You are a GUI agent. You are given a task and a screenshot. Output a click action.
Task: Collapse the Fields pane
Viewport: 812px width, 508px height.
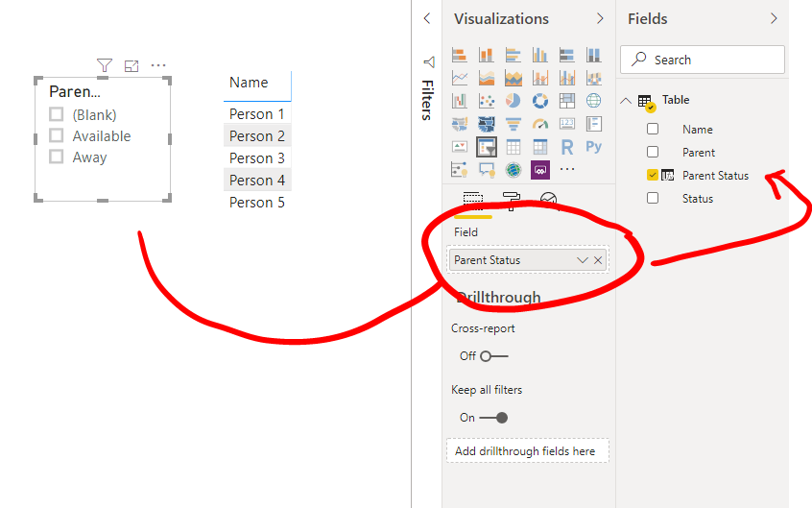coord(774,18)
